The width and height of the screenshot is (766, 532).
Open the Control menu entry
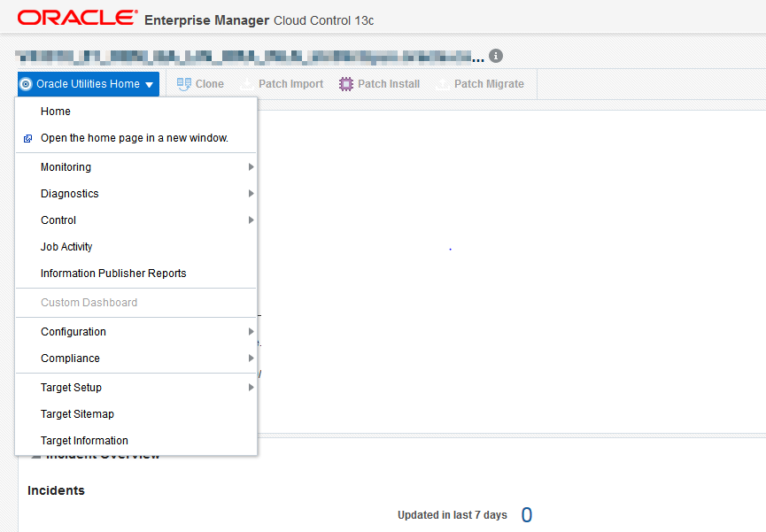click(136, 220)
